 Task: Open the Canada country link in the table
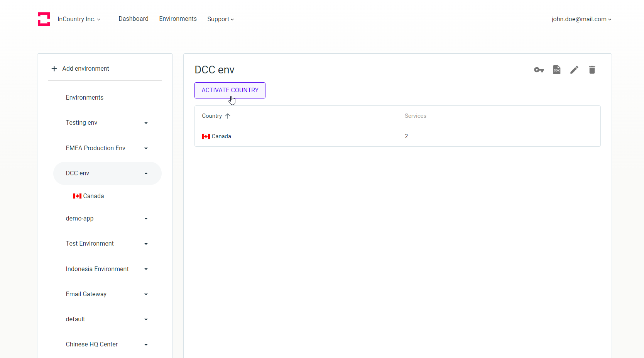[x=221, y=136]
